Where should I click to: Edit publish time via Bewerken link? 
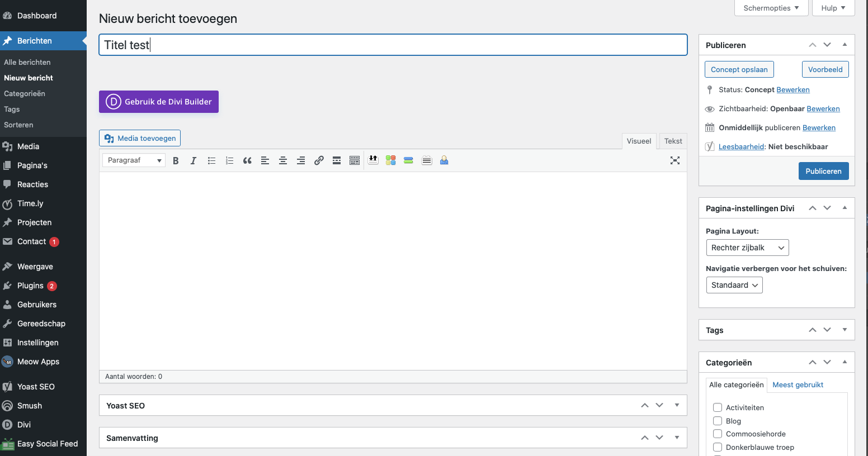click(x=819, y=127)
